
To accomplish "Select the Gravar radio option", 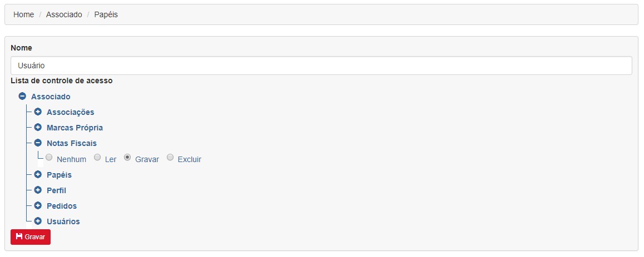I will (127, 158).
